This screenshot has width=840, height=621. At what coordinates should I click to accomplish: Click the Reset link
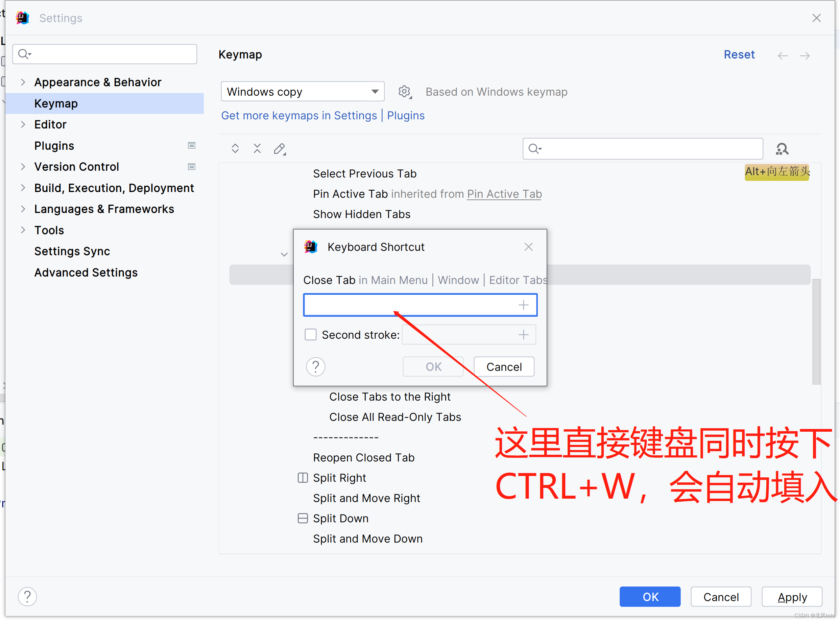[x=739, y=54]
